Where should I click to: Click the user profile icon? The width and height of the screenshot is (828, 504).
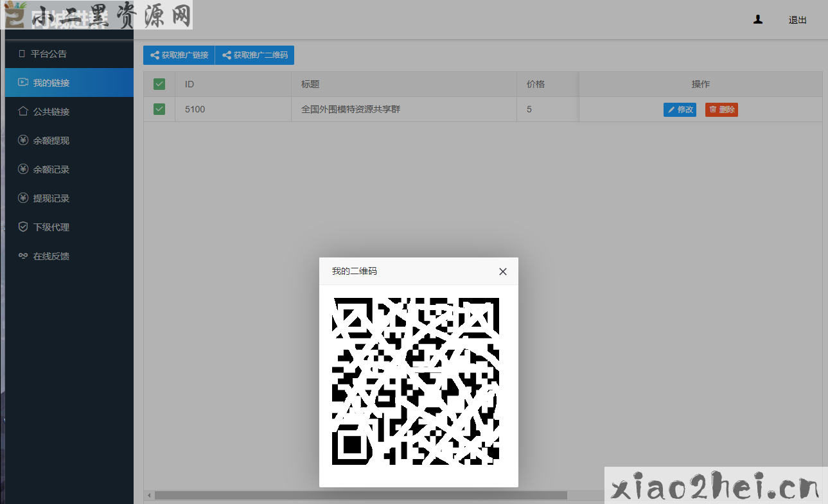(x=758, y=20)
